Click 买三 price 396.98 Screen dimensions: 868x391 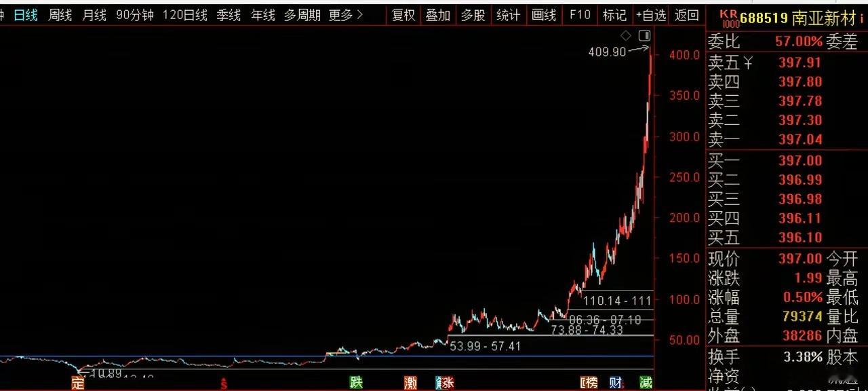click(x=800, y=199)
